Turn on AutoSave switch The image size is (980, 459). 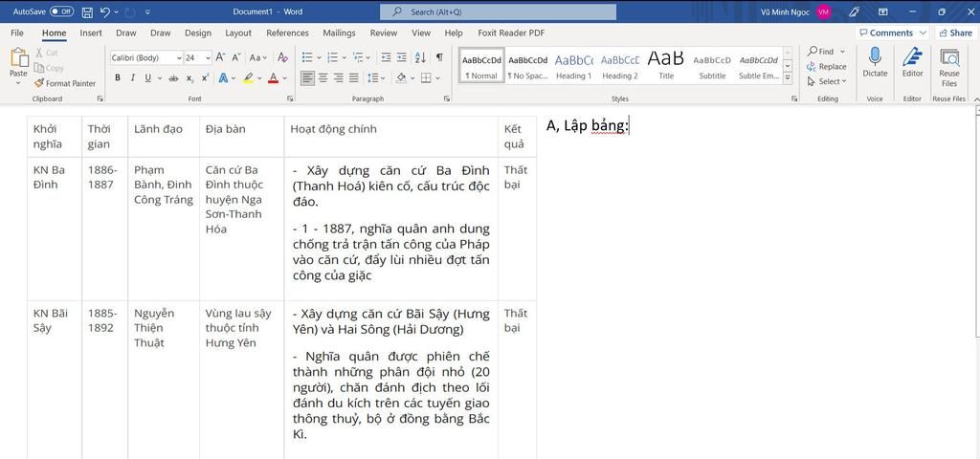click(x=61, y=11)
